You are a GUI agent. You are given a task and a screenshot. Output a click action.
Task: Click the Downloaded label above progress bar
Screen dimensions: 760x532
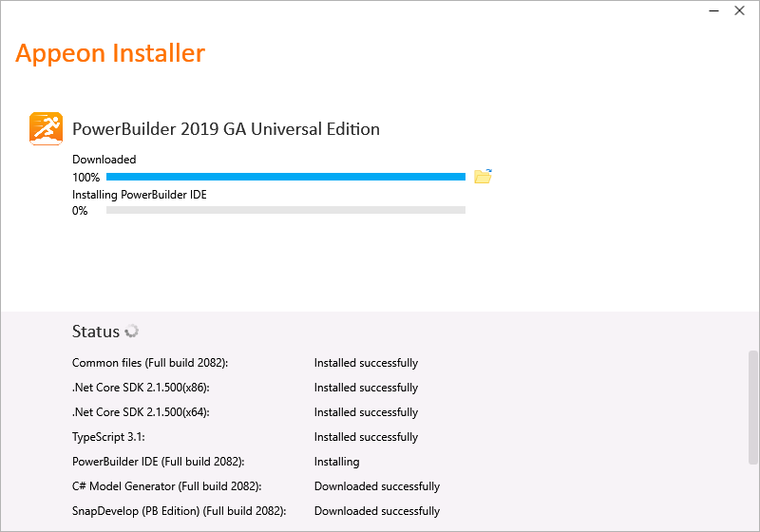(x=104, y=160)
